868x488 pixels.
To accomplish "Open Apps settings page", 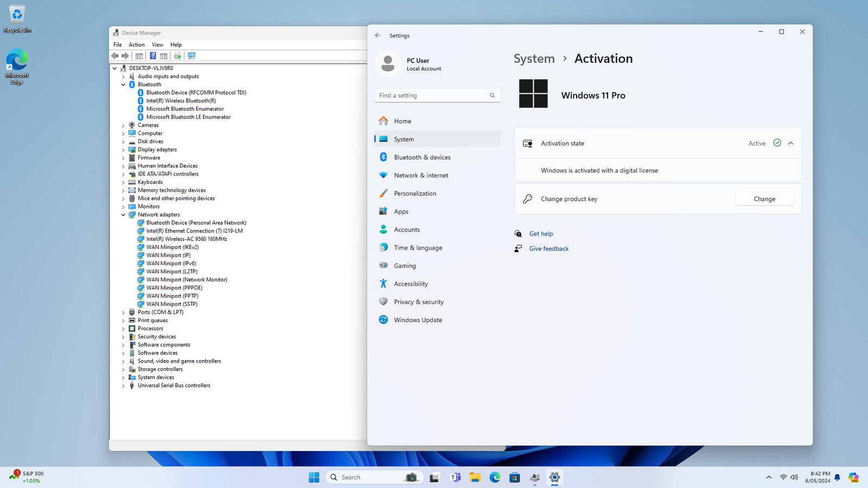I will 437,211.
